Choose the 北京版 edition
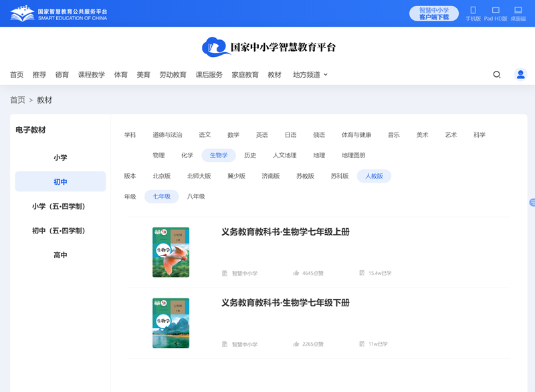Viewport: 535px width, 392px height. click(x=161, y=176)
